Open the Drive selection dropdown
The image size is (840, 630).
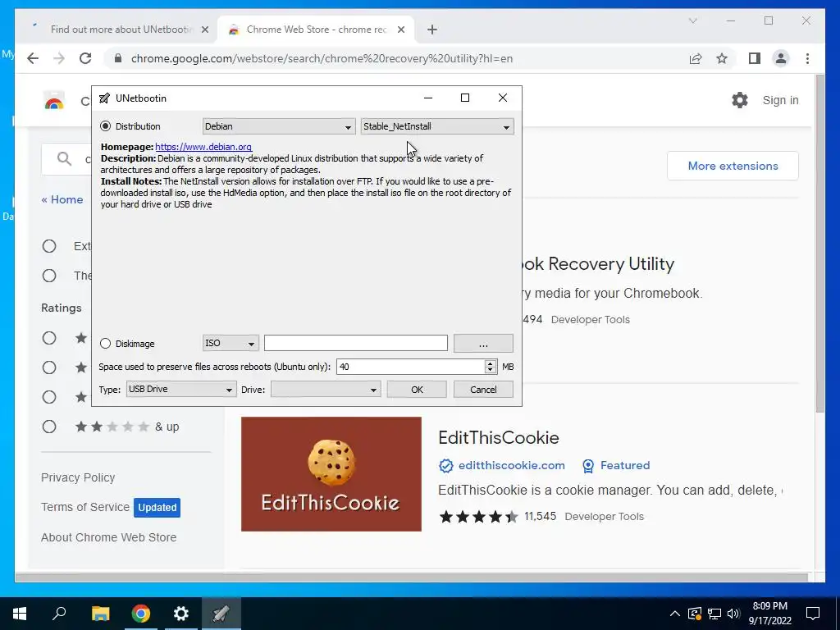coord(326,390)
